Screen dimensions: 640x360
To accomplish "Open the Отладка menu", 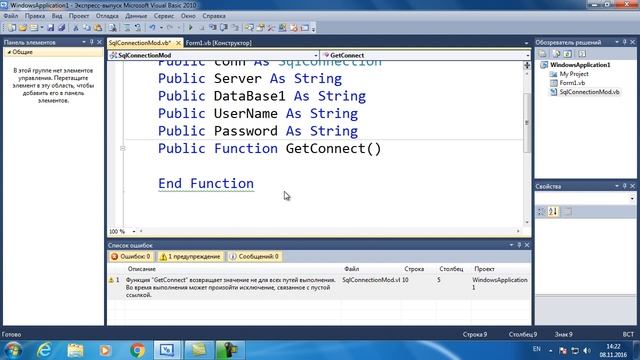I will 107,16.
